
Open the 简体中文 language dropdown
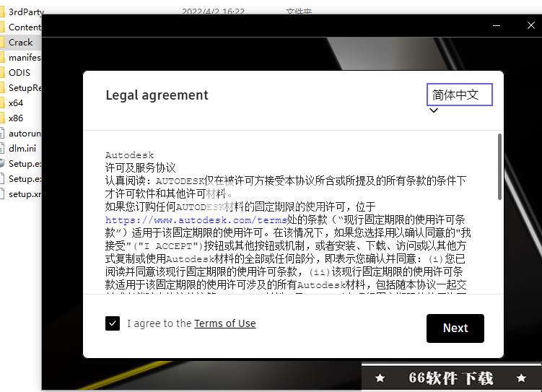460,95
